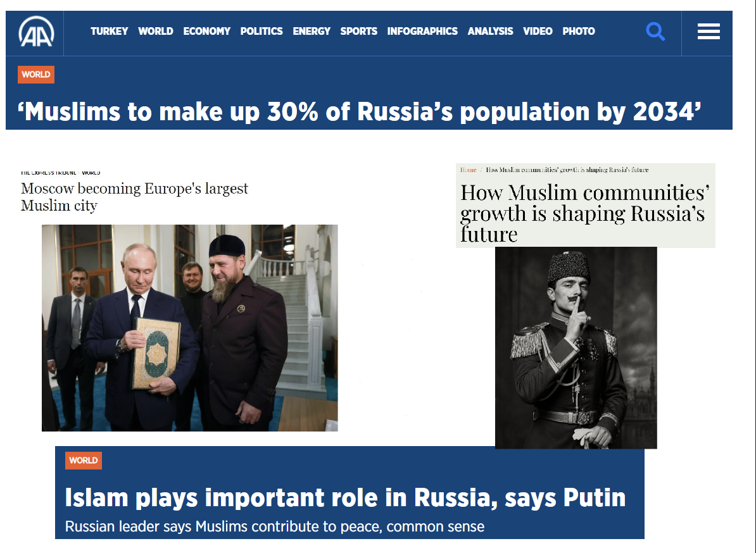Open 'Islam plays important role in Russia' headline
756x553 pixels.
tap(345, 497)
